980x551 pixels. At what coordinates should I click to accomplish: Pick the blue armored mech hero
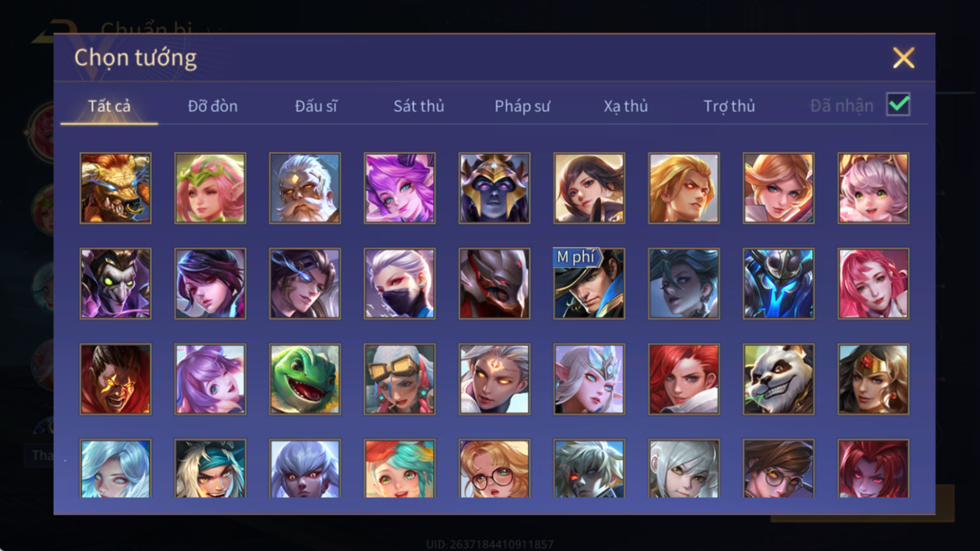coord(778,283)
